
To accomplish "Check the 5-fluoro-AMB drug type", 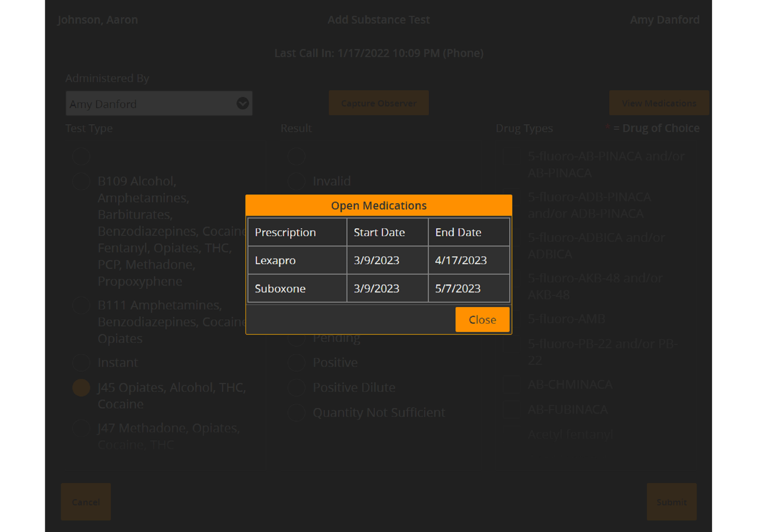I will pyautogui.click(x=511, y=319).
